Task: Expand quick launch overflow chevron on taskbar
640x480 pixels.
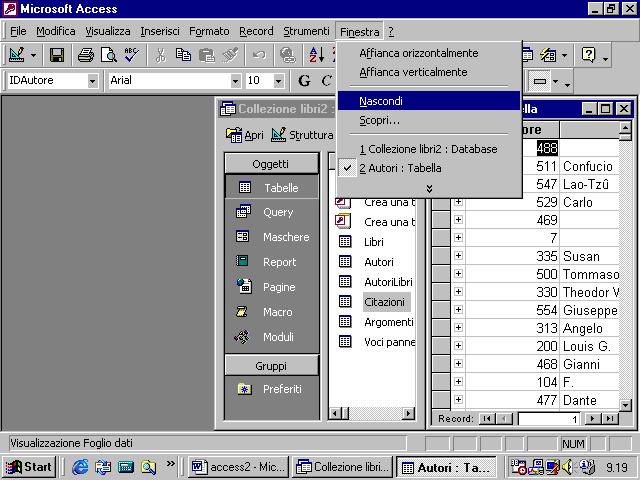Action: tap(171, 464)
